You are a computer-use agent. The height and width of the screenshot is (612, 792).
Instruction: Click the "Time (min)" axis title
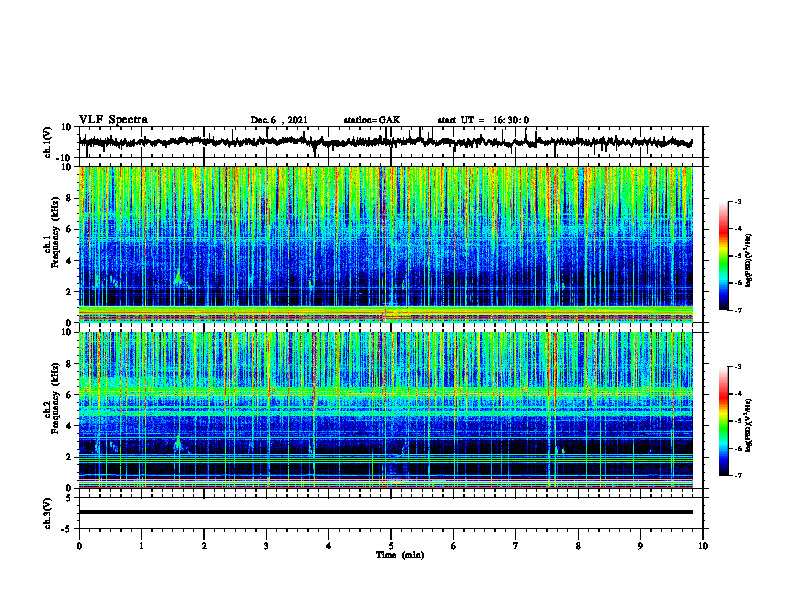(x=400, y=555)
